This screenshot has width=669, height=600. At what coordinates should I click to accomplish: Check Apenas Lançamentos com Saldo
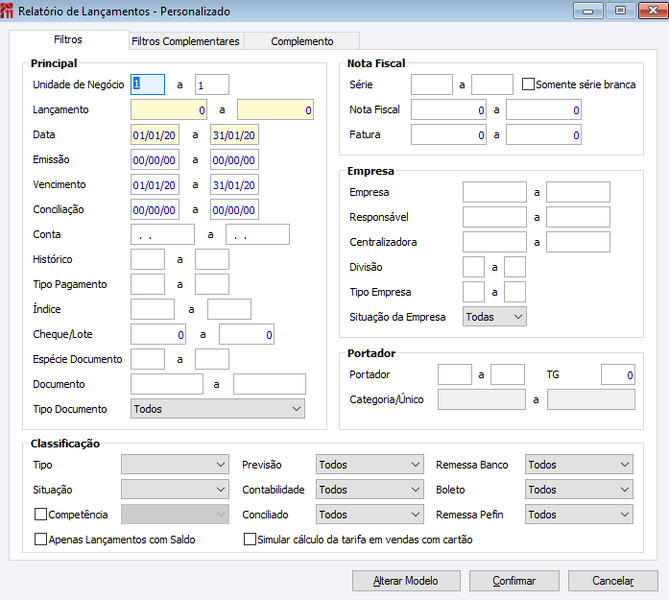(41, 539)
